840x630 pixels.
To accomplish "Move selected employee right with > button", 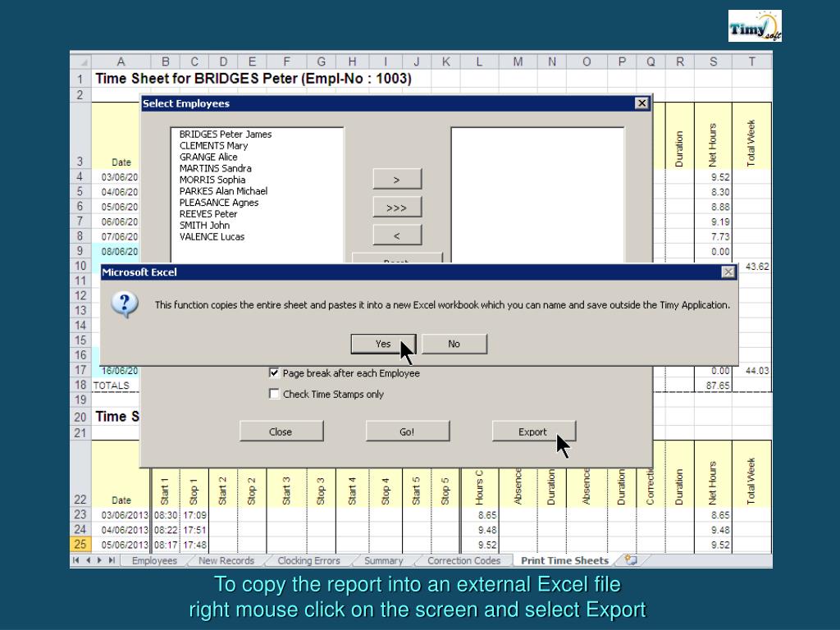I will (x=397, y=180).
